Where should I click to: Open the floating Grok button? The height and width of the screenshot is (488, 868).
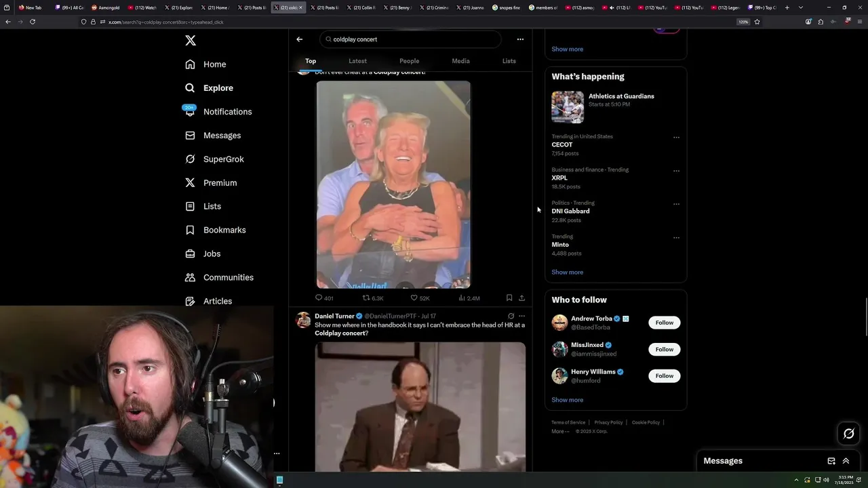(848, 434)
